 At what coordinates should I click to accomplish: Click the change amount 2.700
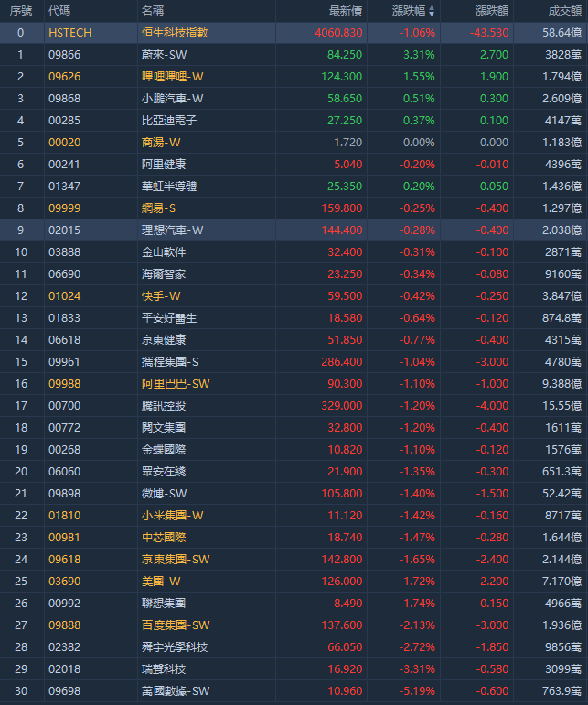(x=495, y=55)
